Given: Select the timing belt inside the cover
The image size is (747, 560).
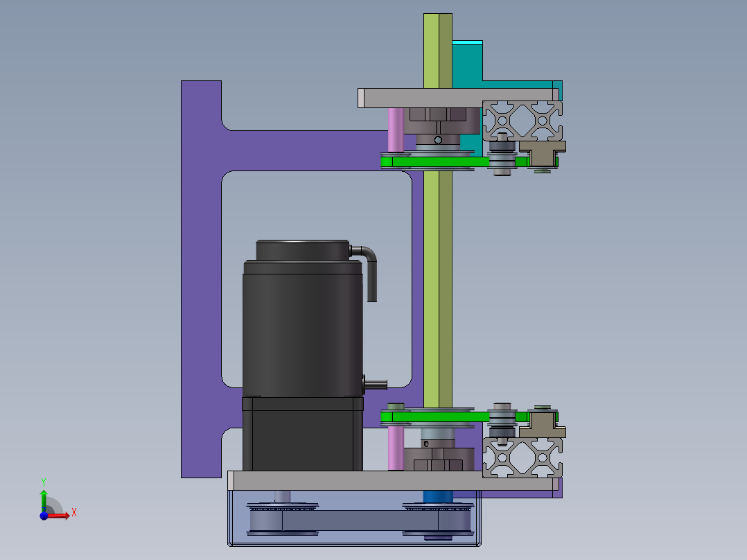Looking at the screenshot, I should [x=360, y=520].
